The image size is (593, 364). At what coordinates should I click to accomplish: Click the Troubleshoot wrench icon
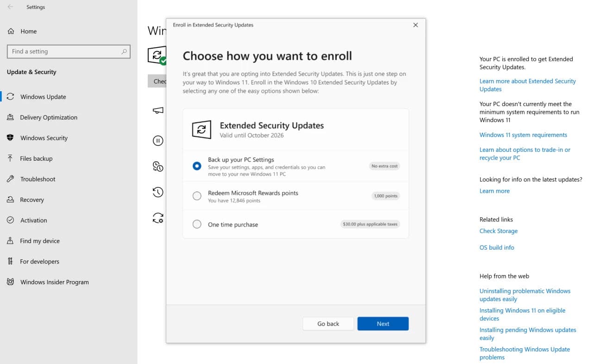(x=10, y=179)
